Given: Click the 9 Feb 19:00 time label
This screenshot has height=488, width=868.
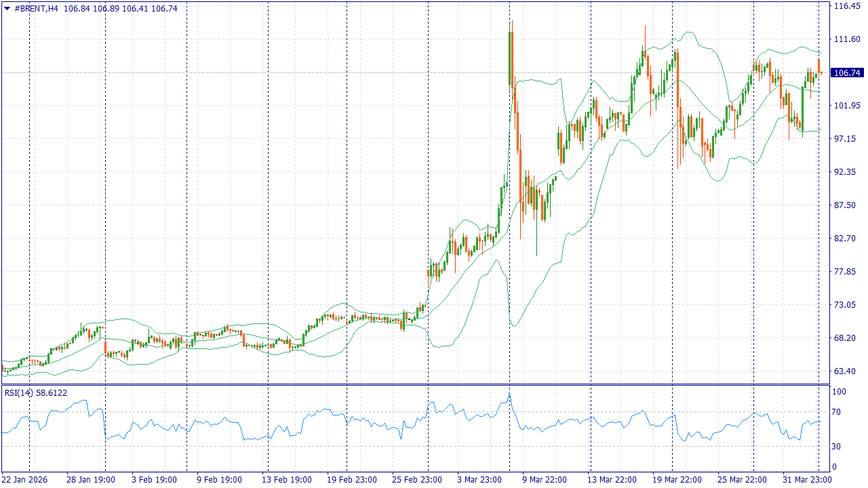Looking at the screenshot, I should 218,479.
